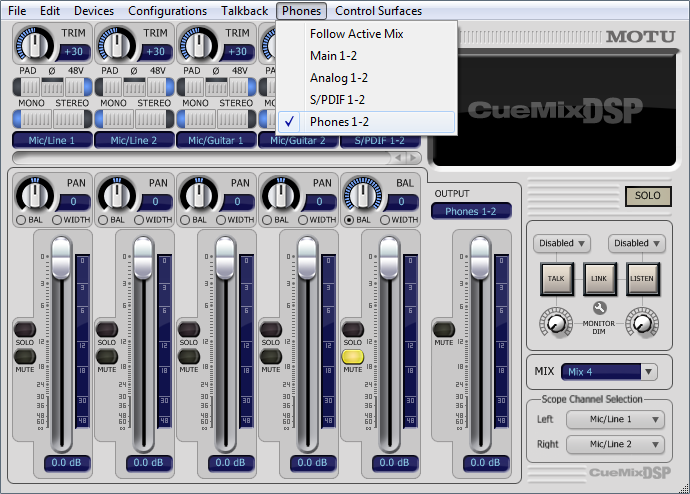This screenshot has height=494, width=690.
Task: Click the S/PDIF 1-2 balance knob
Action: point(363,194)
